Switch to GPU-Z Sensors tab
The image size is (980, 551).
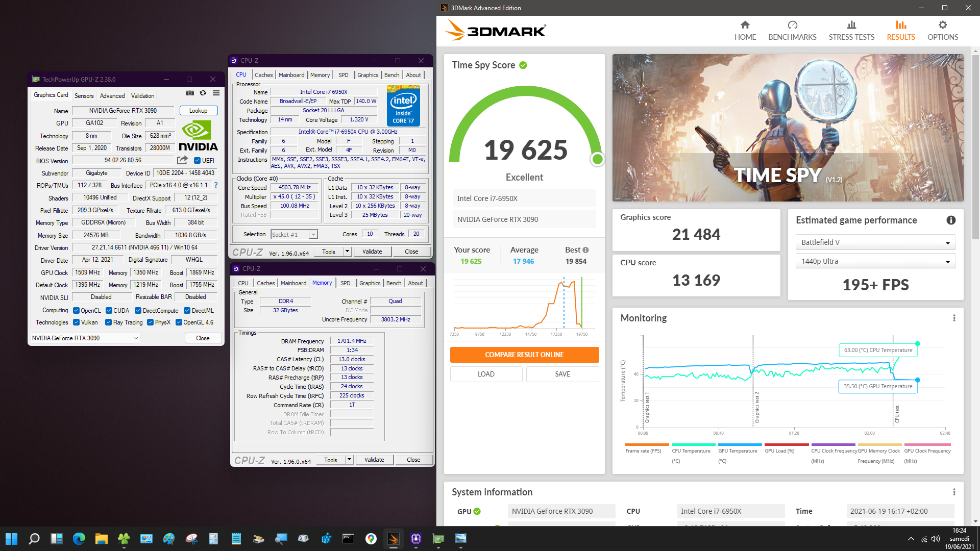84,96
